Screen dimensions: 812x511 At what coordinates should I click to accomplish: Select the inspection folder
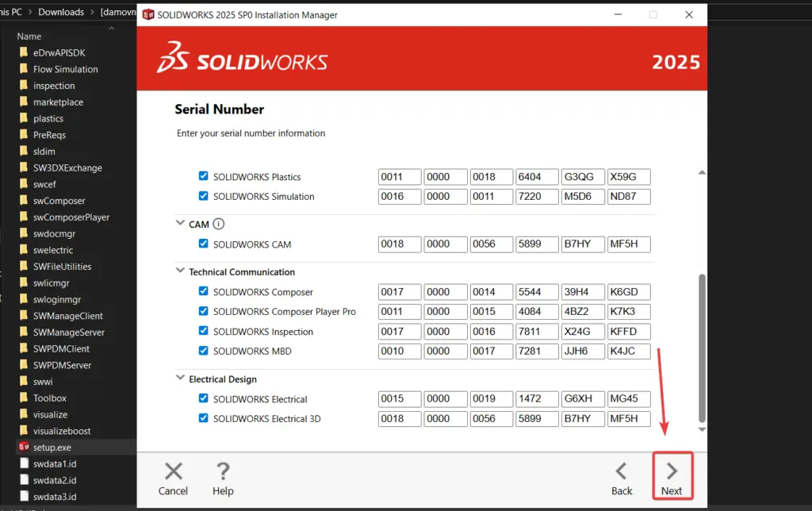pos(54,86)
